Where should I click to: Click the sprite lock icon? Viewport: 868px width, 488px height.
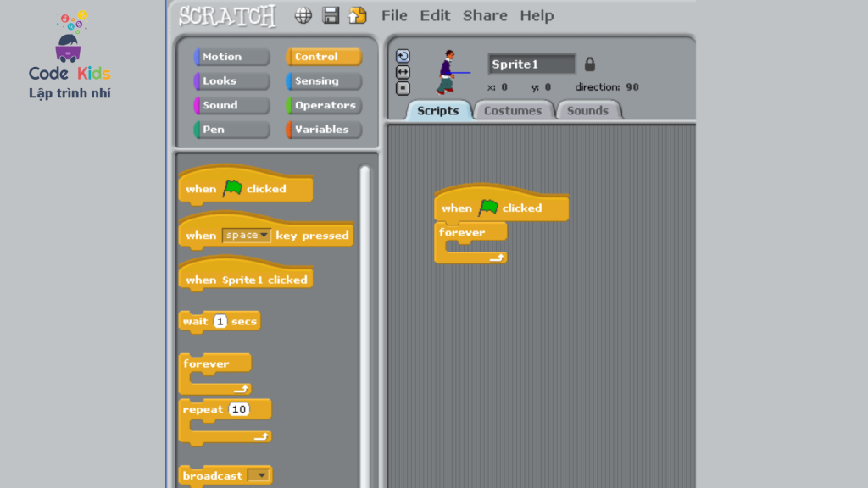590,64
